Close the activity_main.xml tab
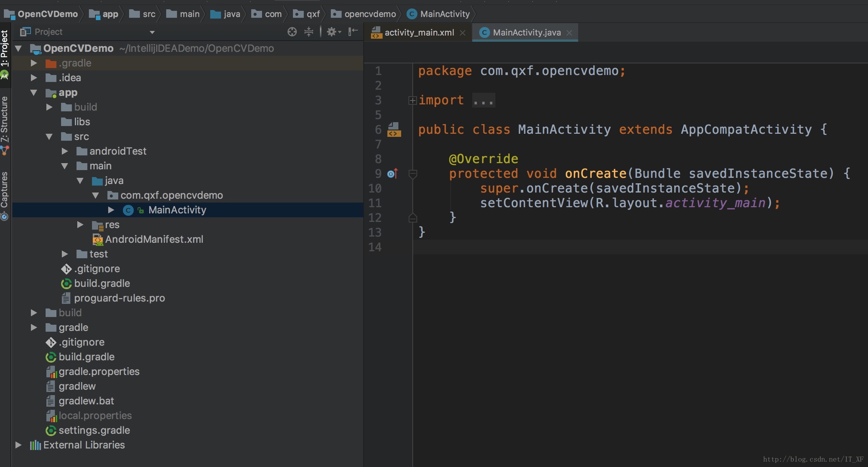The height and width of the screenshot is (467, 868). coord(463,33)
